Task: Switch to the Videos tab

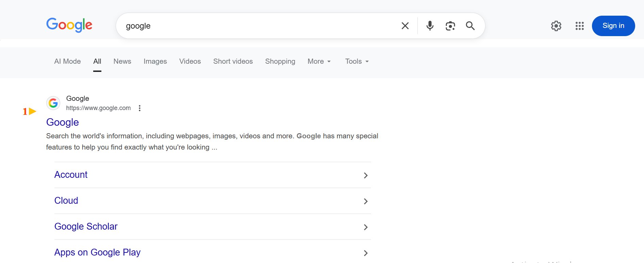Action: coord(190,61)
